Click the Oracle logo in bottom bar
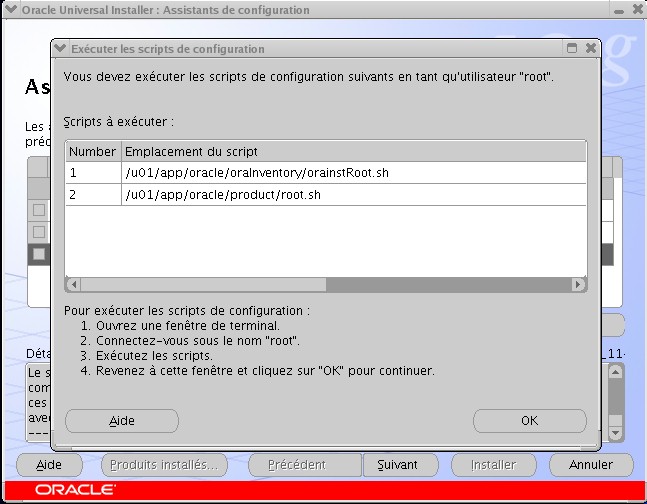 click(x=75, y=490)
